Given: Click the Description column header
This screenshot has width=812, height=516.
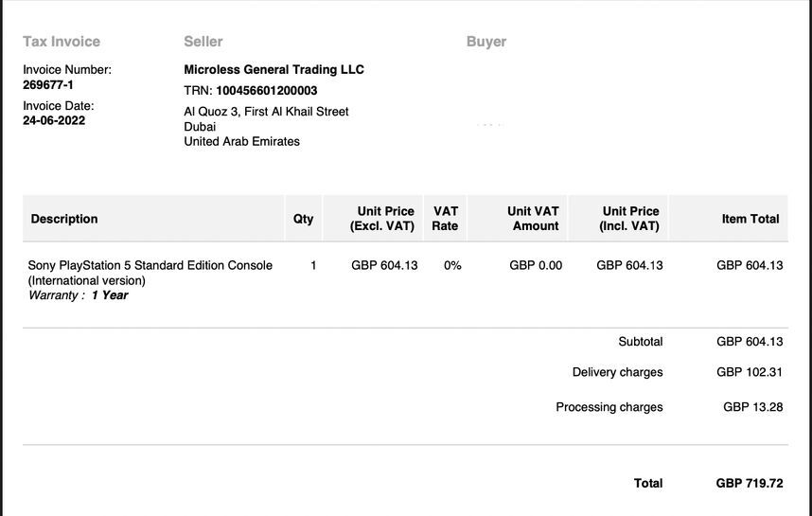Looking at the screenshot, I should point(64,219).
